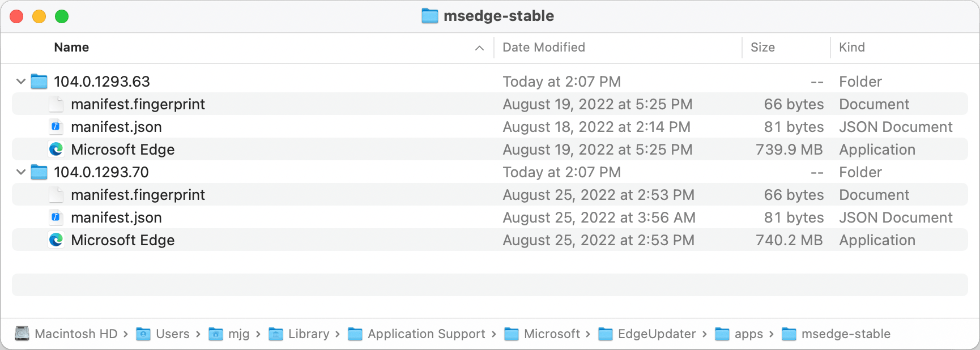Open EdgeUpdater folder in path bar
Screen dimensions: 980x350
(x=657, y=334)
